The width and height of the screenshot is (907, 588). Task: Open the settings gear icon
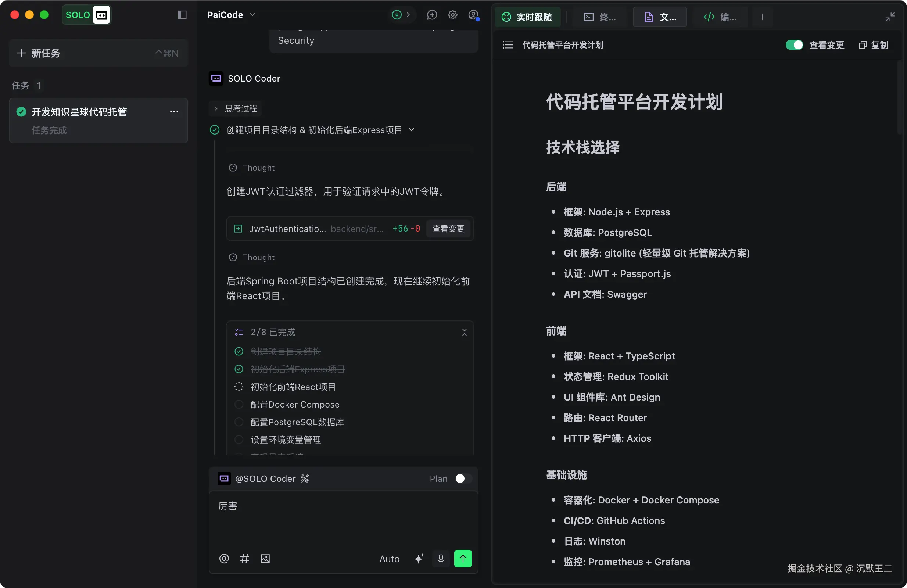tap(453, 15)
